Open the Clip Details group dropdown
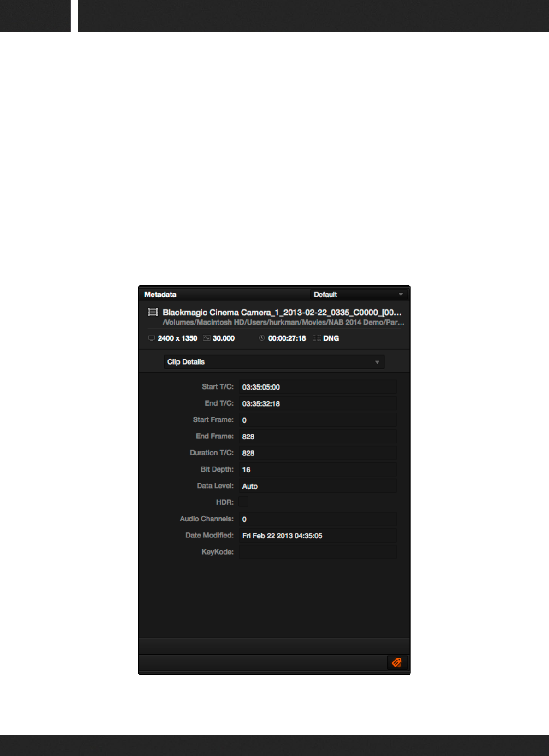This screenshot has height=756, width=549. (274, 362)
